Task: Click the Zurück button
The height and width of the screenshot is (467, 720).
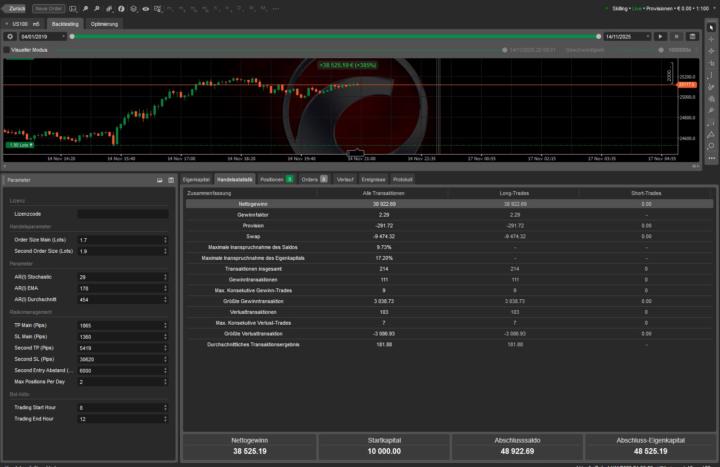Action: pyautogui.click(x=16, y=8)
